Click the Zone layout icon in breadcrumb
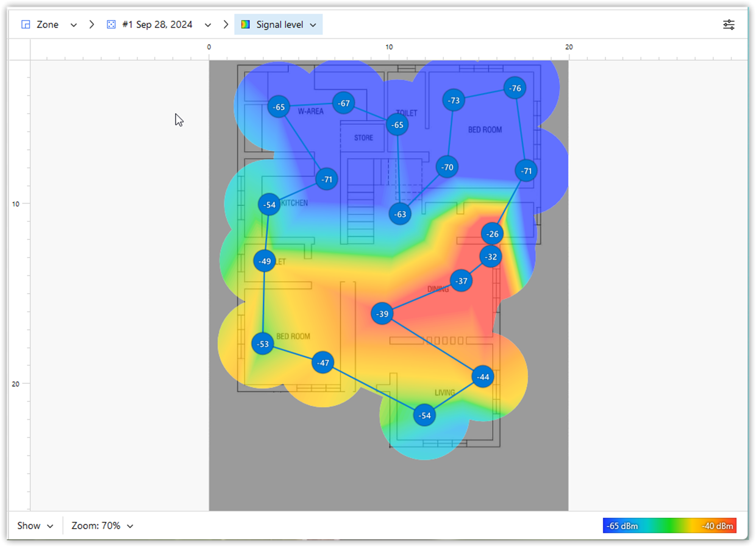Viewport: 756px width, 547px height. pos(26,25)
